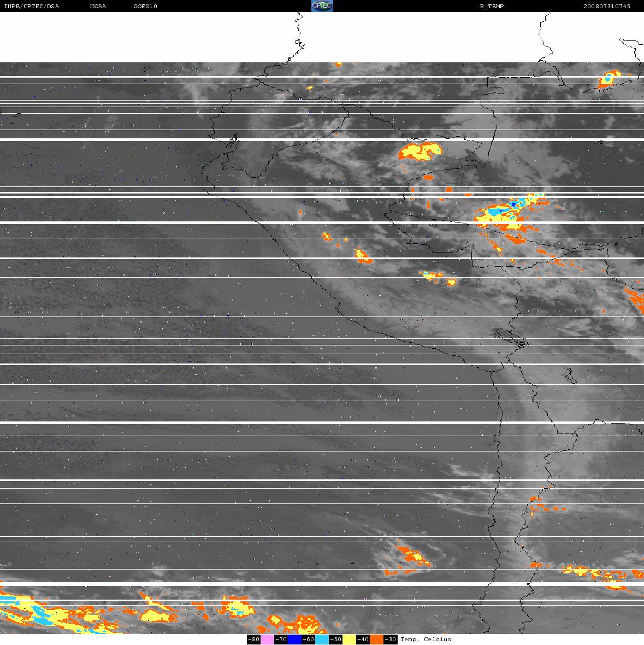Click the -50 legend value
This screenshot has width=644, height=645.
click(x=335, y=639)
